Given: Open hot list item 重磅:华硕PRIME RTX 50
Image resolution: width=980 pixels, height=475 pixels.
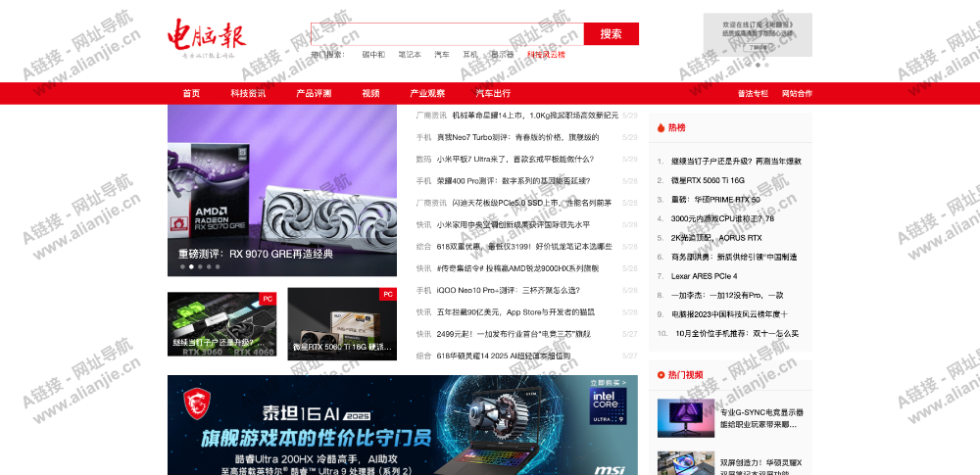Looking at the screenshot, I should pyautogui.click(x=715, y=200).
